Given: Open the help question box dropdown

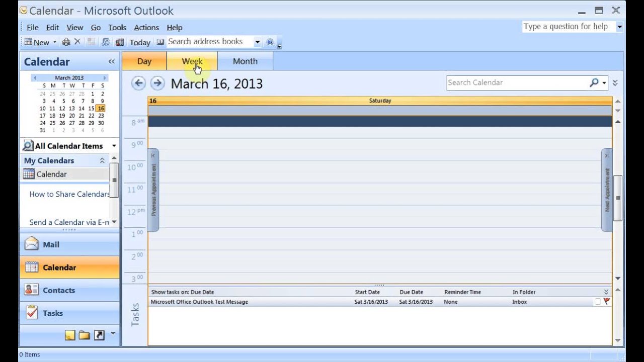Looking at the screenshot, I should (x=620, y=27).
